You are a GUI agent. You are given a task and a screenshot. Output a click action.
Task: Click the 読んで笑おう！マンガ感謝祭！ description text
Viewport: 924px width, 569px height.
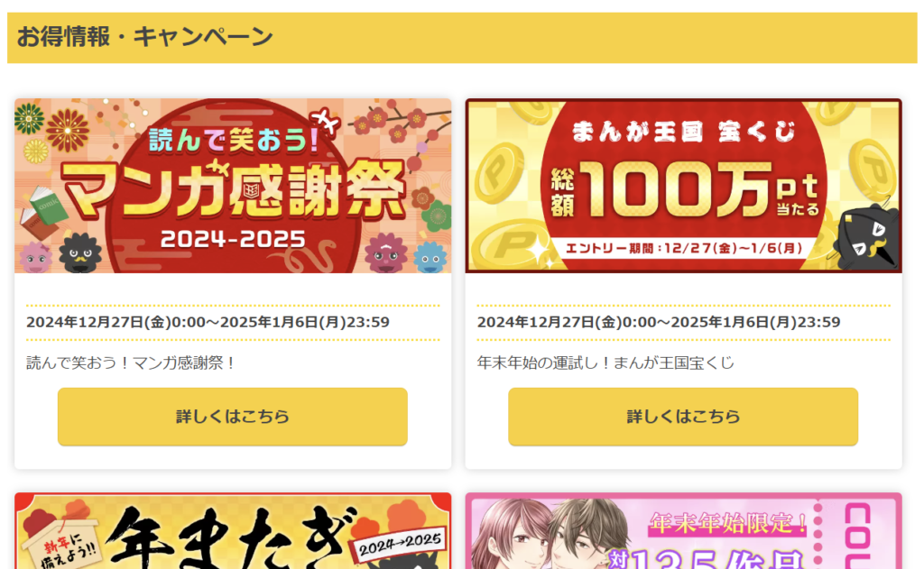point(131,363)
